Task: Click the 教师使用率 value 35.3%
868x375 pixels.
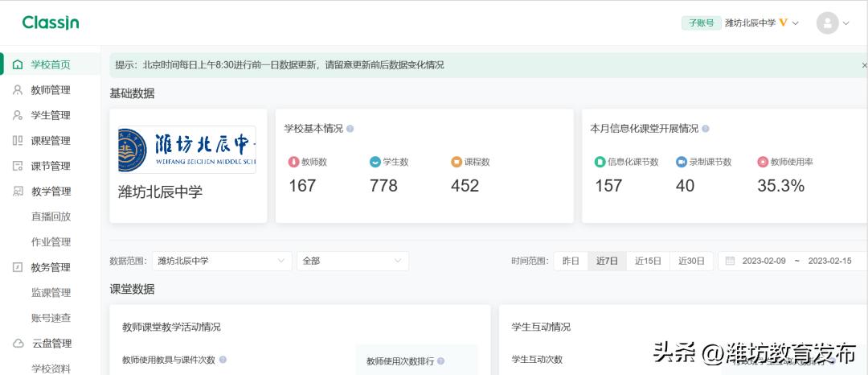Action: (x=780, y=186)
